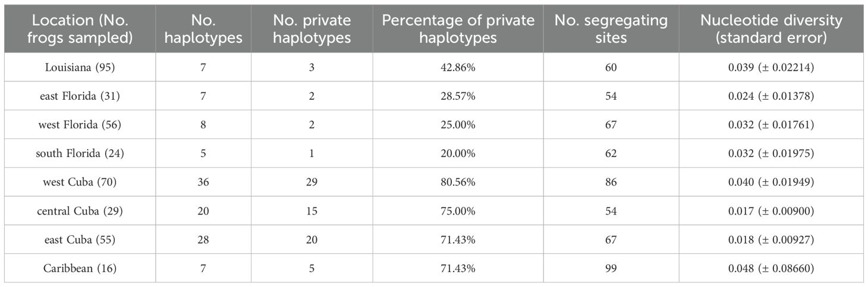868x287 pixels.
Task: Select the south Florida (24) cell
Action: tap(80, 153)
